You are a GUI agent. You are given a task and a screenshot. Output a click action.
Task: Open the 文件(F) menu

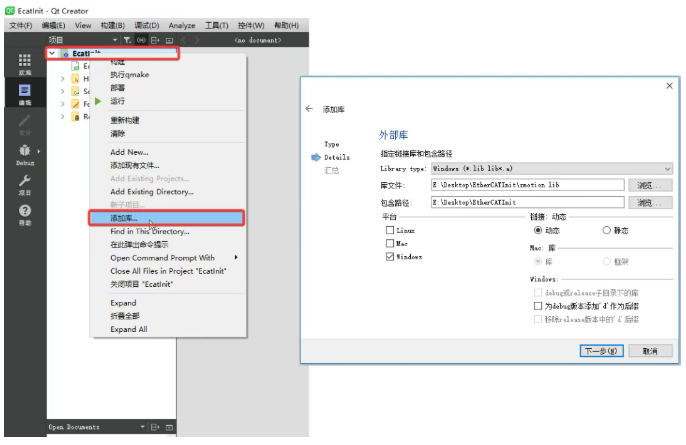21,25
